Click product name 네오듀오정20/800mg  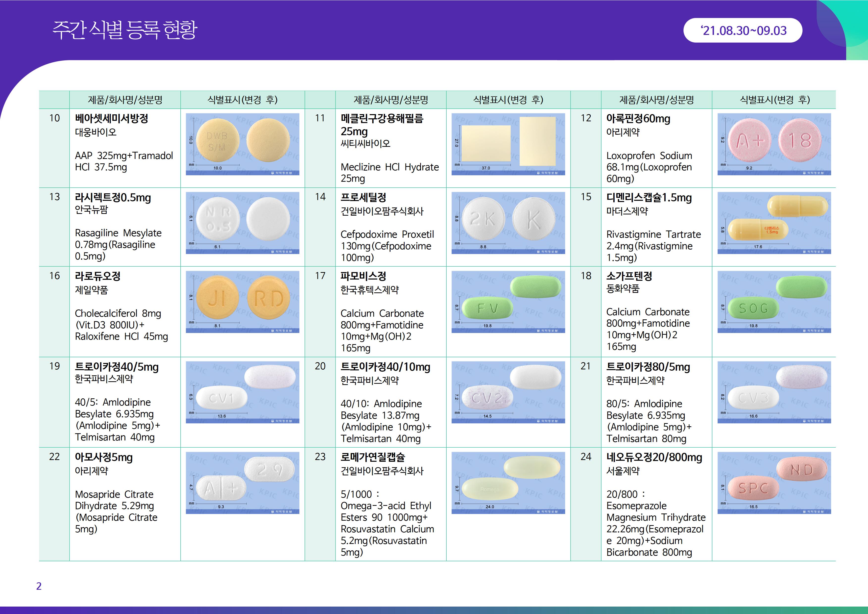point(654,457)
